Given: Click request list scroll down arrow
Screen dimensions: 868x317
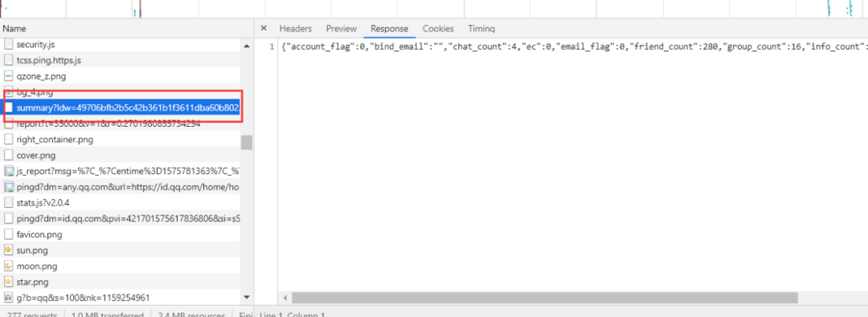Looking at the screenshot, I should (x=247, y=298).
